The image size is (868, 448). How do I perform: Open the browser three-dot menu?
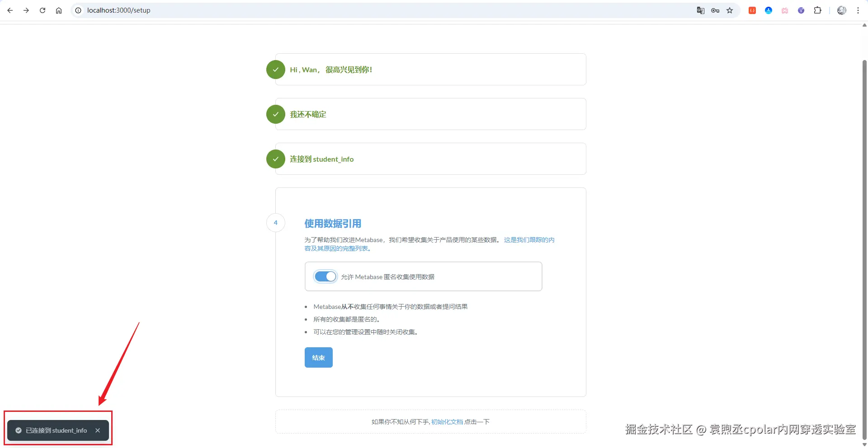[858, 10]
